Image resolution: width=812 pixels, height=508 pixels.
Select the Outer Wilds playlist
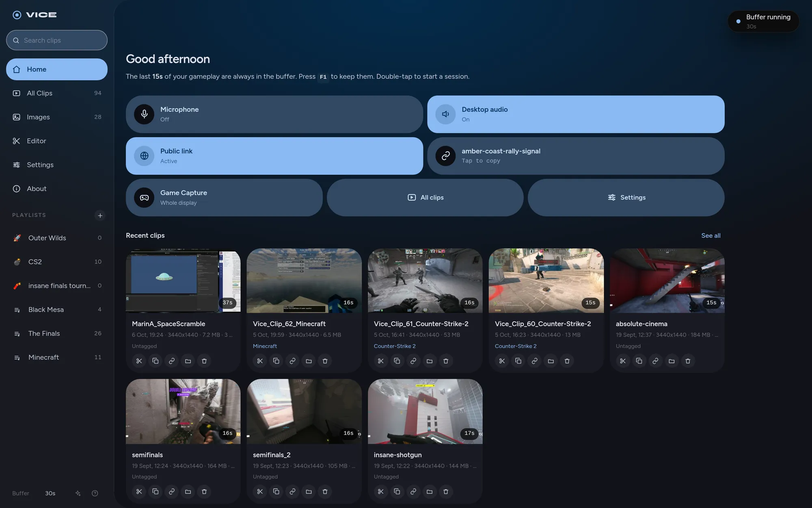click(x=57, y=238)
